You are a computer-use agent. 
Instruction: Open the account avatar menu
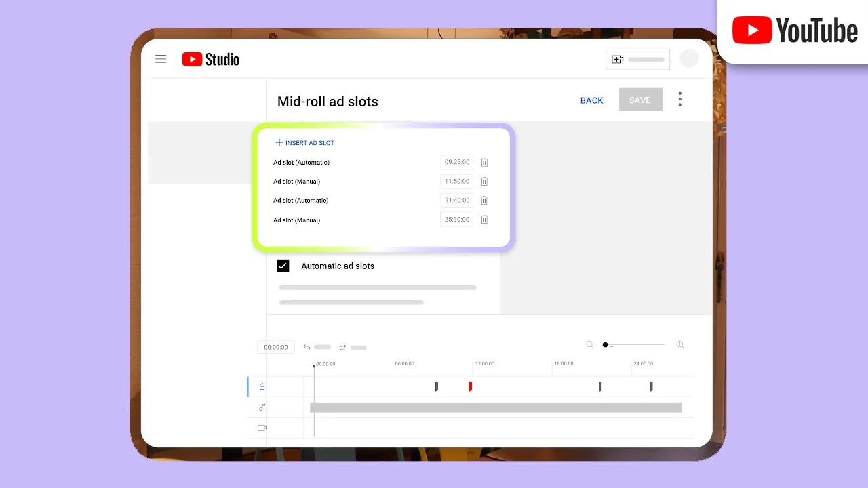(x=689, y=59)
